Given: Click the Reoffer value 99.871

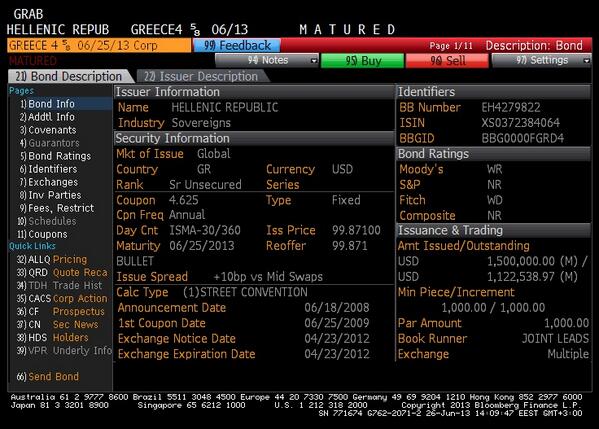Looking at the screenshot, I should click(x=350, y=246).
